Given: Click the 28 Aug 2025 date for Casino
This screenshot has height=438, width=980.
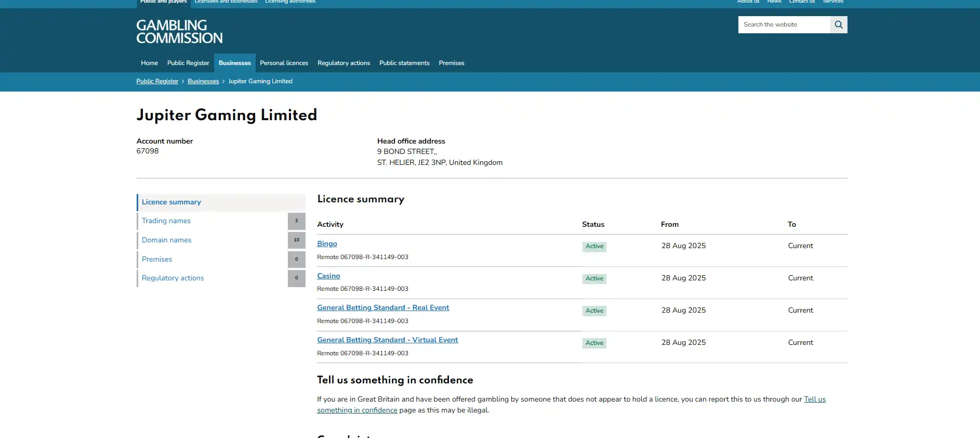Looking at the screenshot, I should pos(684,278).
